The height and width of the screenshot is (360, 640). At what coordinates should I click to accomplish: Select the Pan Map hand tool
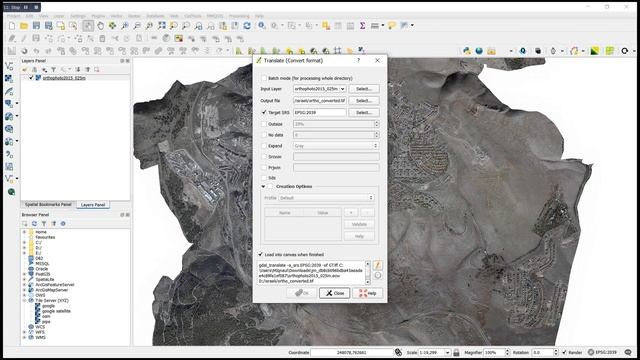(100, 26)
